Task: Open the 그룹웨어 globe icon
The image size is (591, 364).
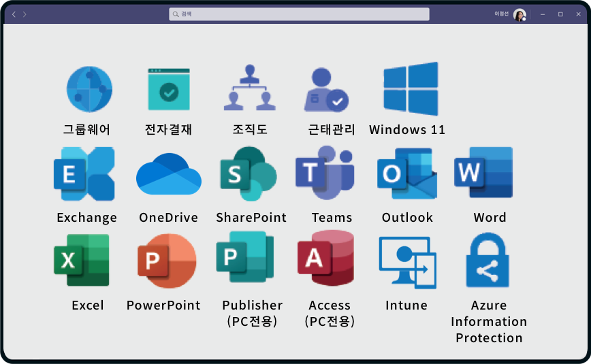Action: (89, 89)
